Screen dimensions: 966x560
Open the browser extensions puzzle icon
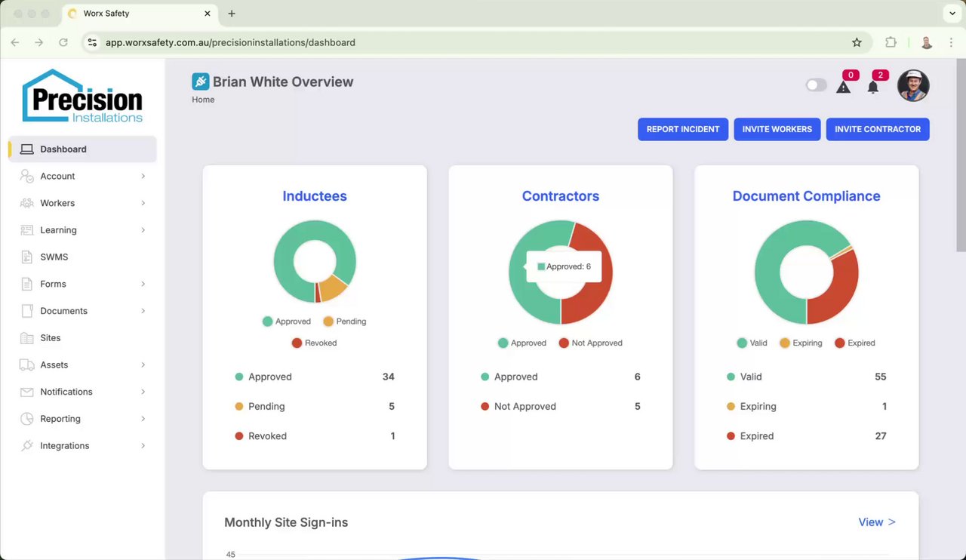coord(891,43)
